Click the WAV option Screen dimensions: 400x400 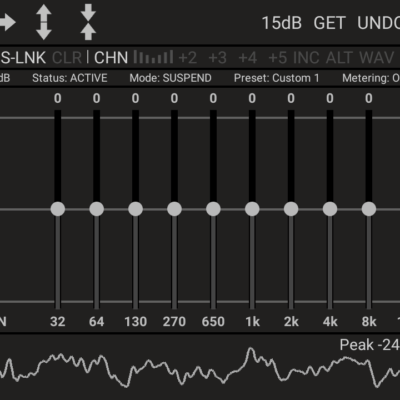tap(377, 58)
